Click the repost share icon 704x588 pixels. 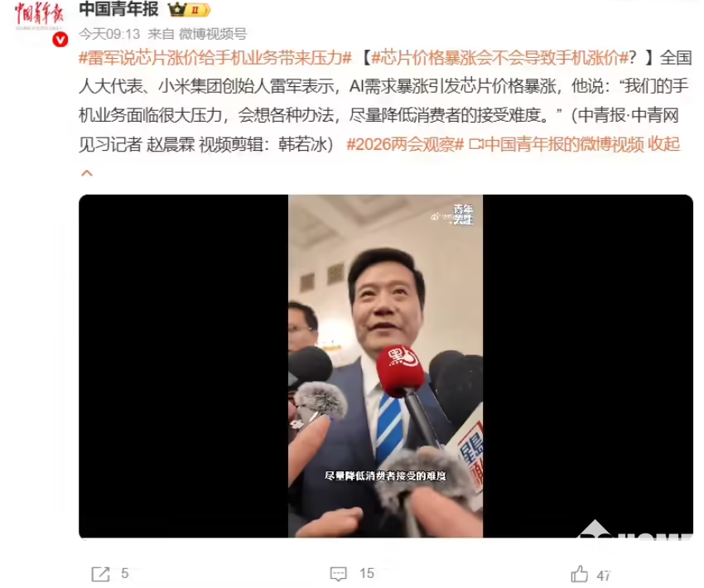click(x=100, y=574)
